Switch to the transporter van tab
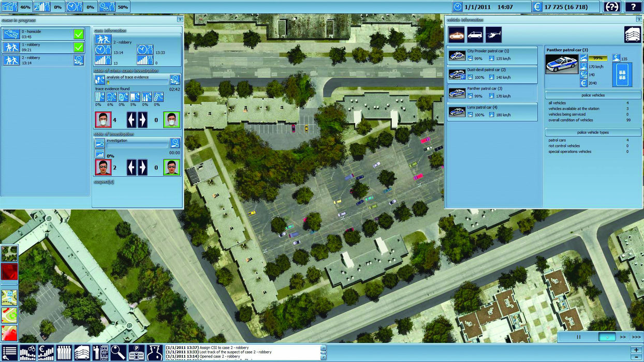The image size is (644, 362). (475, 34)
